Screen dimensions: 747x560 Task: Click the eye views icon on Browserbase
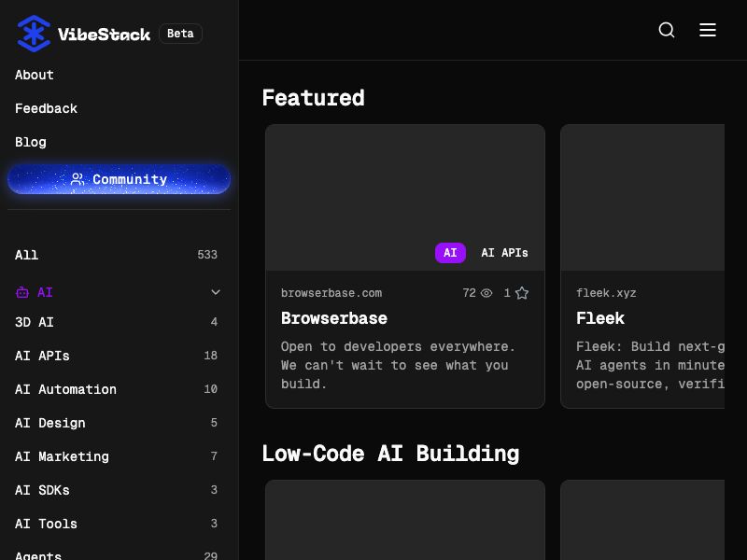point(486,293)
